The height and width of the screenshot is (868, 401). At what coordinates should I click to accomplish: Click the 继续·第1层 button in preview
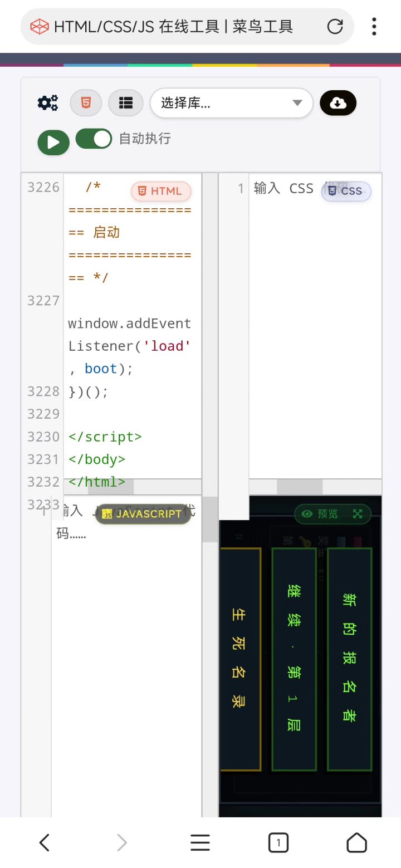294,659
